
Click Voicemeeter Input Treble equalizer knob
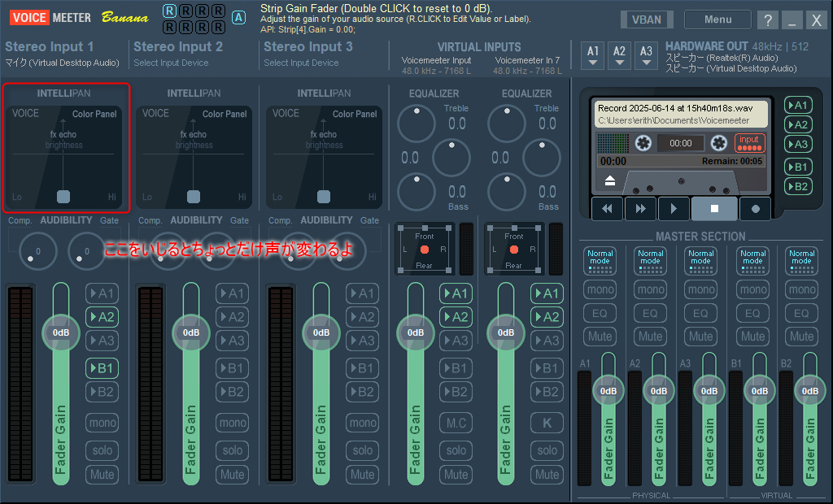[416, 124]
